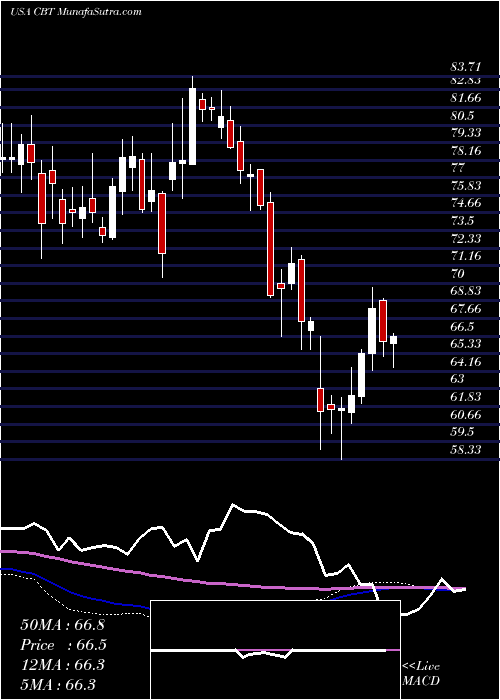The height and width of the screenshot is (700, 500).
Task: Click the MACD inset panel
Action: [x=275, y=650]
